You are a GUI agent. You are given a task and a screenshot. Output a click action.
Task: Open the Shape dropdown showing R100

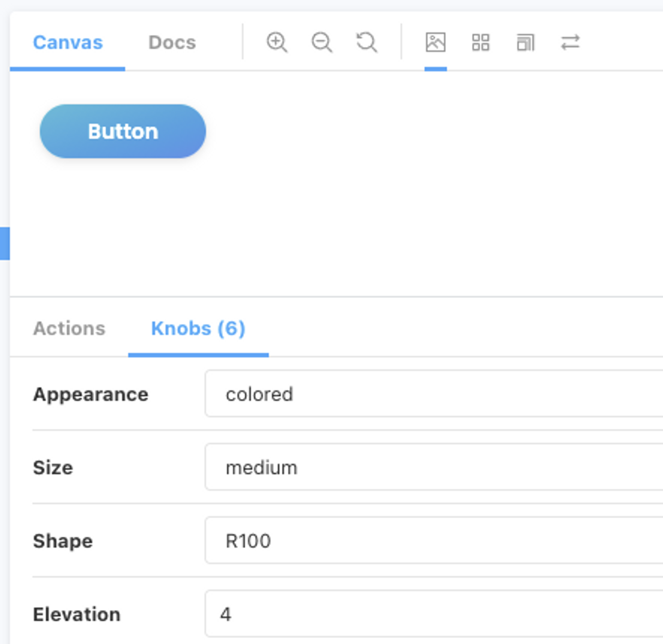pos(433,540)
